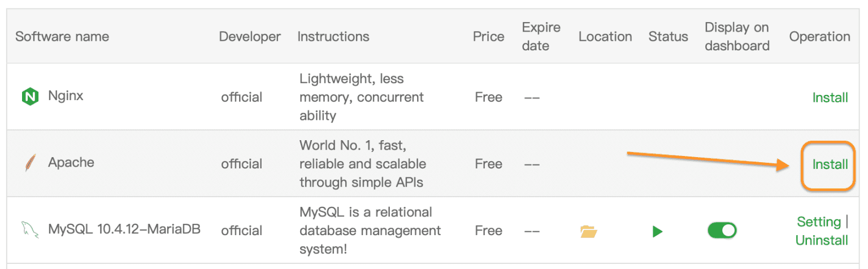Image resolution: width=868 pixels, height=269 pixels.
Task: Install Apache via the highlighted link
Action: (830, 164)
